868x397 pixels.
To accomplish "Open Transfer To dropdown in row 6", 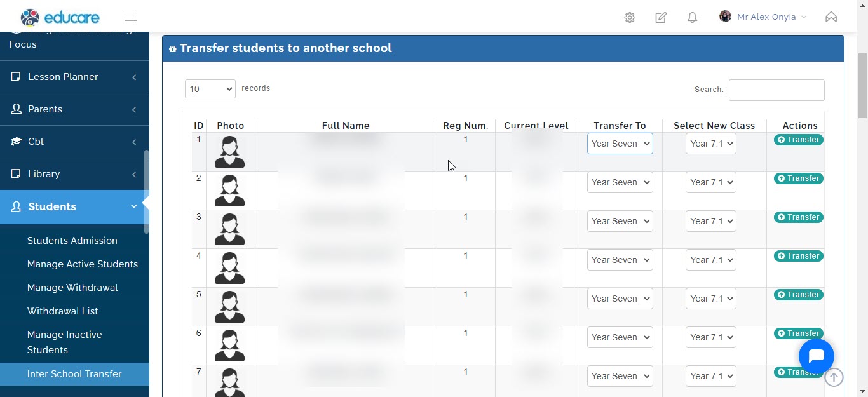I will [x=620, y=337].
